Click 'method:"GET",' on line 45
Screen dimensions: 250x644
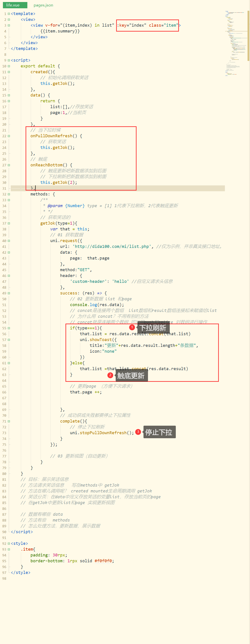[x=76, y=270]
